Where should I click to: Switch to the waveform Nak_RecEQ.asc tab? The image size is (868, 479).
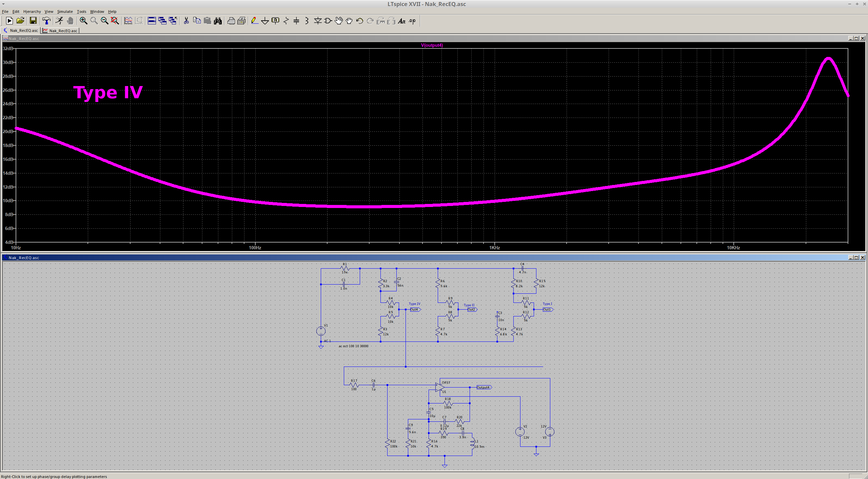point(60,30)
